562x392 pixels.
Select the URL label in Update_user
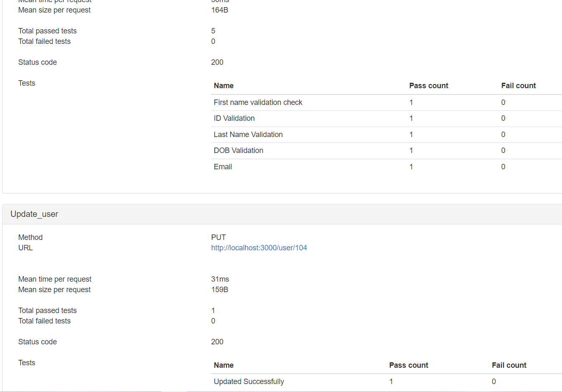(x=25, y=248)
